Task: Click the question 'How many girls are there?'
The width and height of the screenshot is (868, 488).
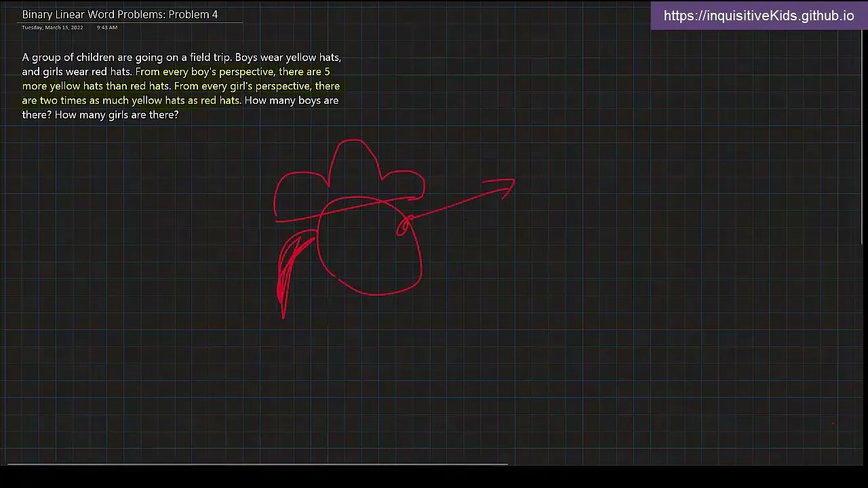Action: point(117,115)
